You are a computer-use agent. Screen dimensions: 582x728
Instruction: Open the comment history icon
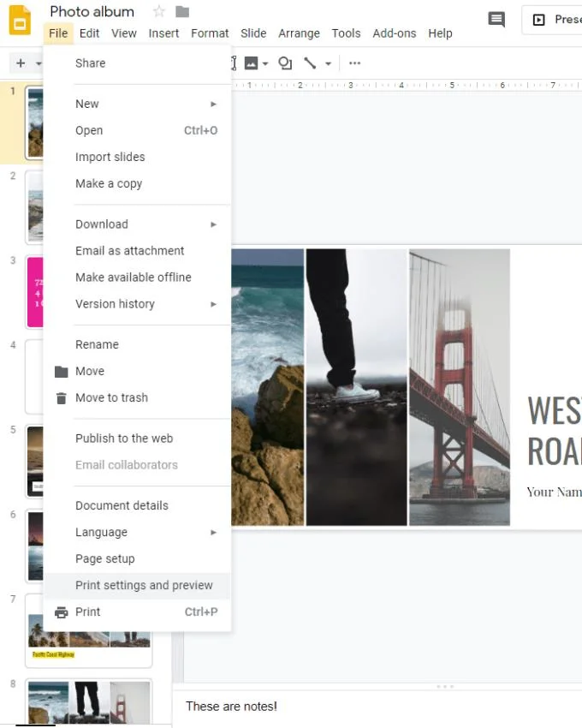(x=496, y=20)
